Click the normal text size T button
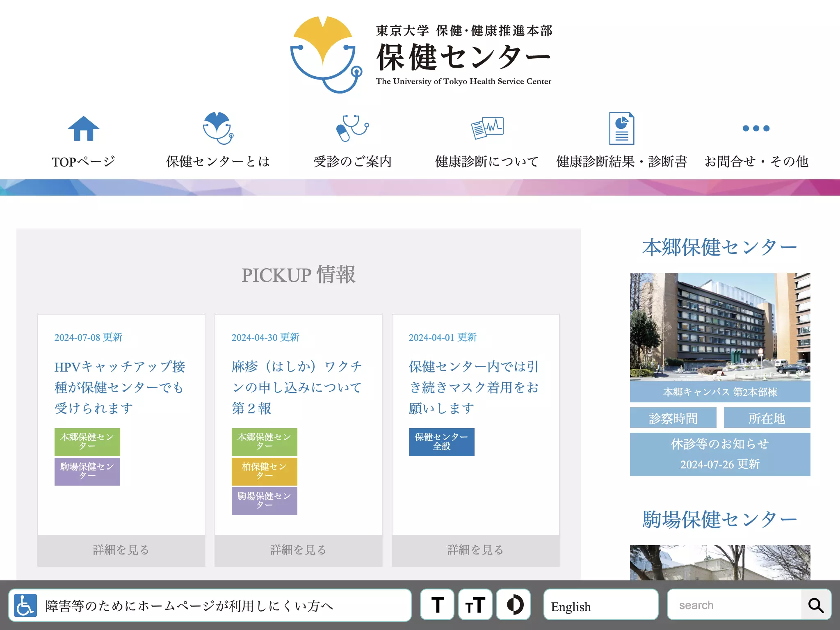Screen dimensions: 840x630 pos(437,605)
